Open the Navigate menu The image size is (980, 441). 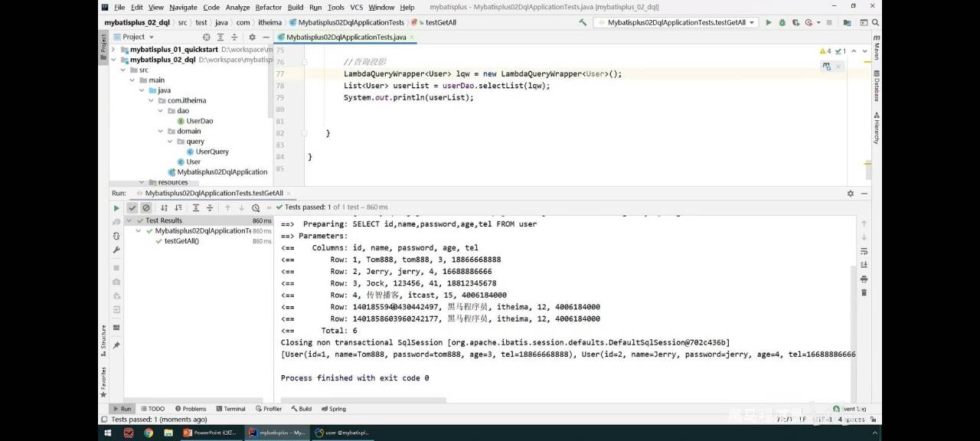click(183, 8)
